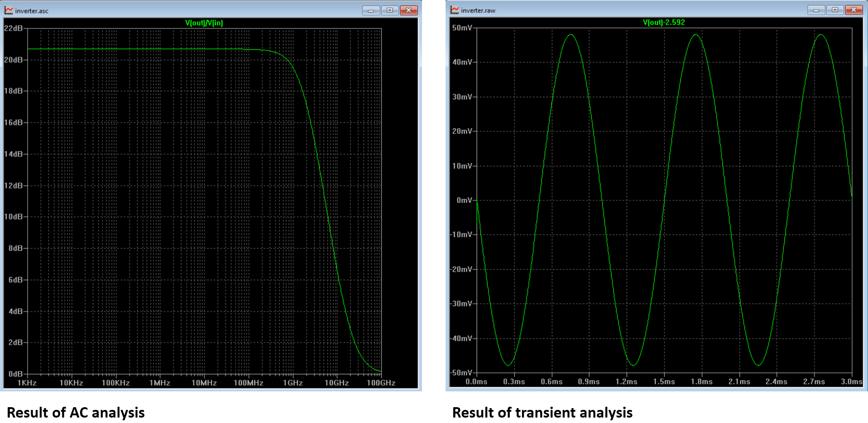The height and width of the screenshot is (423, 868).
Task: Click the 20dB axis label
Action: [14, 60]
